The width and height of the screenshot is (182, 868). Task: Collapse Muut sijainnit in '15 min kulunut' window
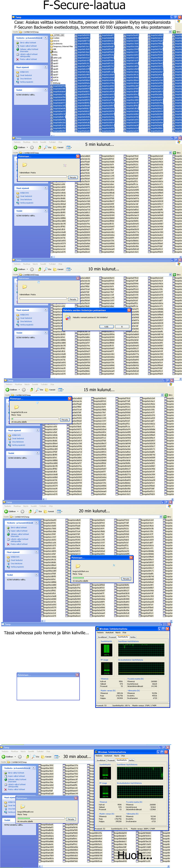point(37,430)
